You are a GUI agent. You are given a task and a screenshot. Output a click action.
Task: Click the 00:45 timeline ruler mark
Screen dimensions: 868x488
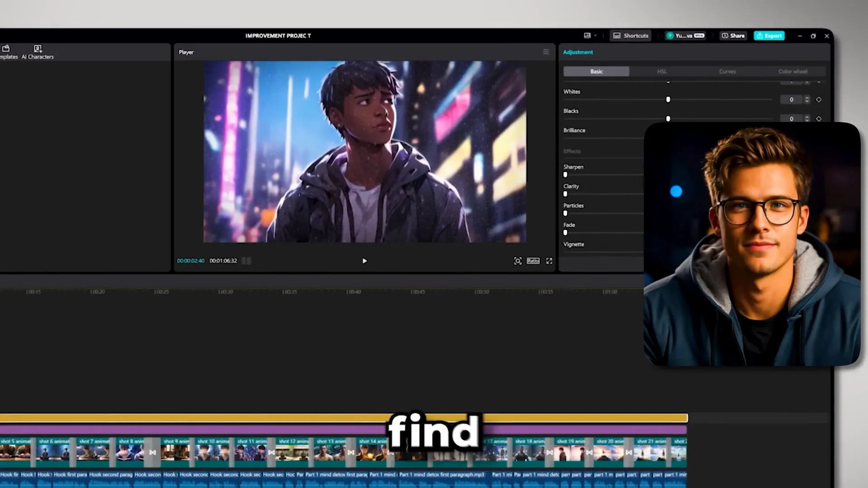point(417,292)
